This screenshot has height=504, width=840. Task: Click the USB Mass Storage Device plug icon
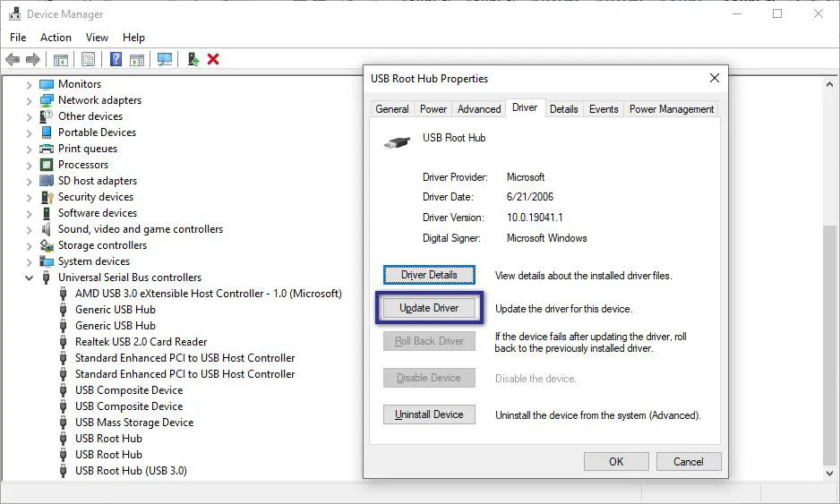tap(64, 423)
